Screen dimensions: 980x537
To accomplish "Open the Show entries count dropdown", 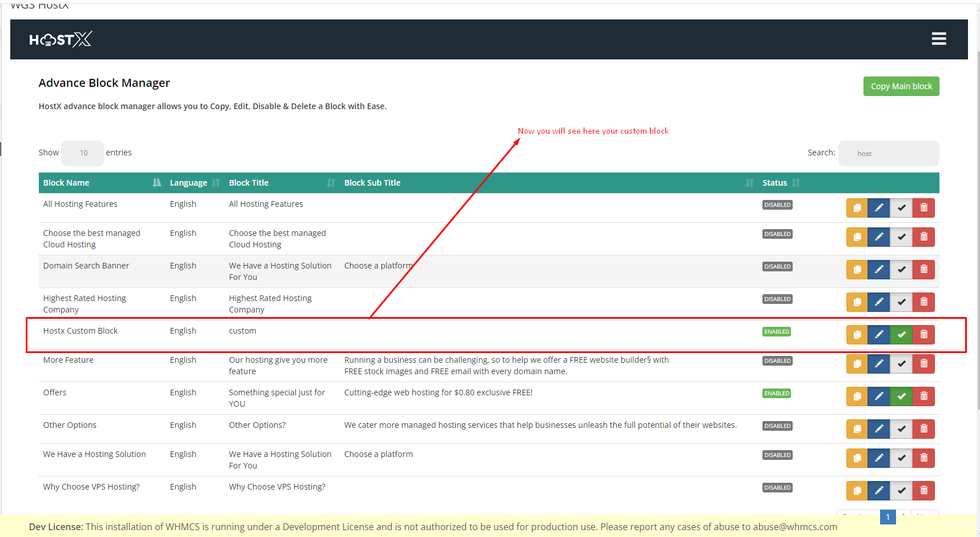I will (x=83, y=153).
